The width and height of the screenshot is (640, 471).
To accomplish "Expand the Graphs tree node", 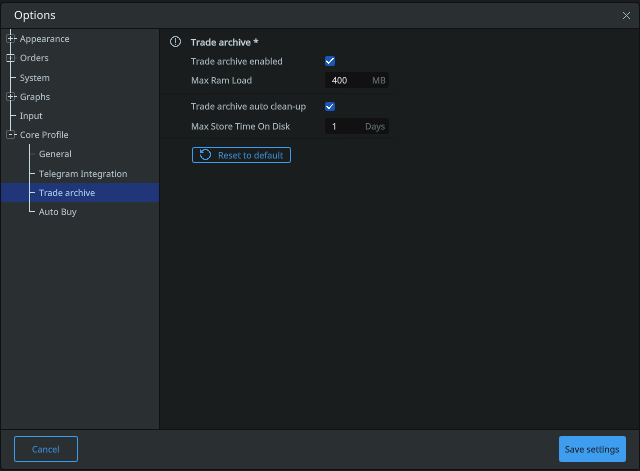I will 11,97.
